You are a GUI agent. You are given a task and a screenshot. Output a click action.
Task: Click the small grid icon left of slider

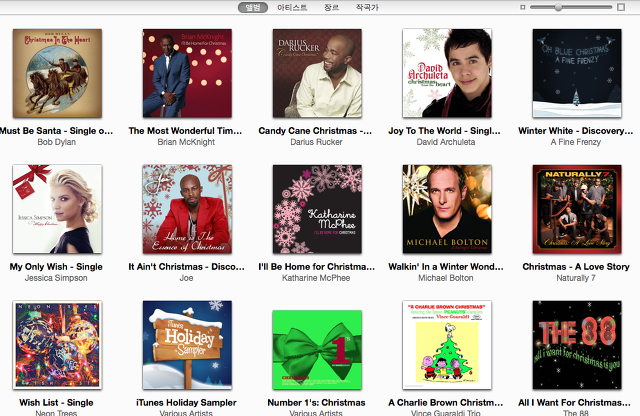pos(522,7)
